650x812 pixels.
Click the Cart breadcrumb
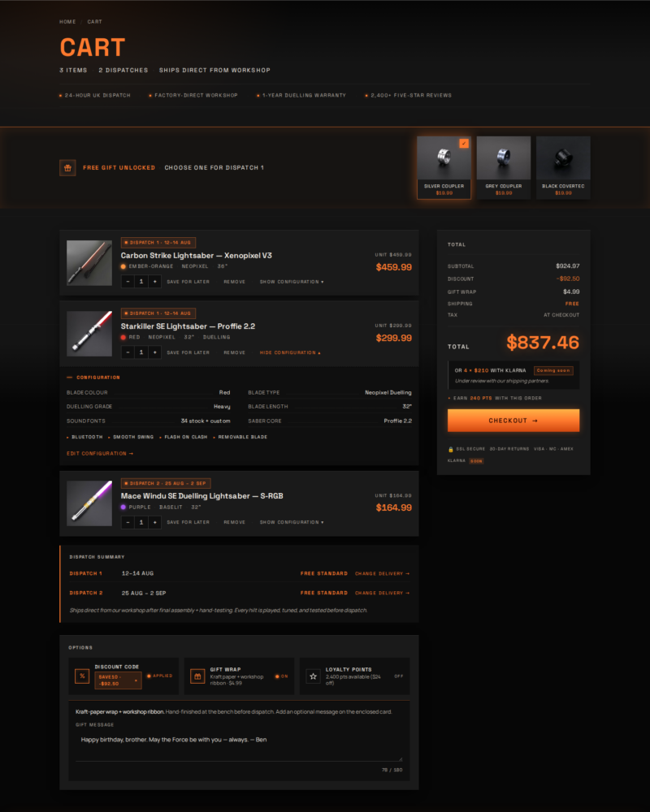click(x=94, y=22)
